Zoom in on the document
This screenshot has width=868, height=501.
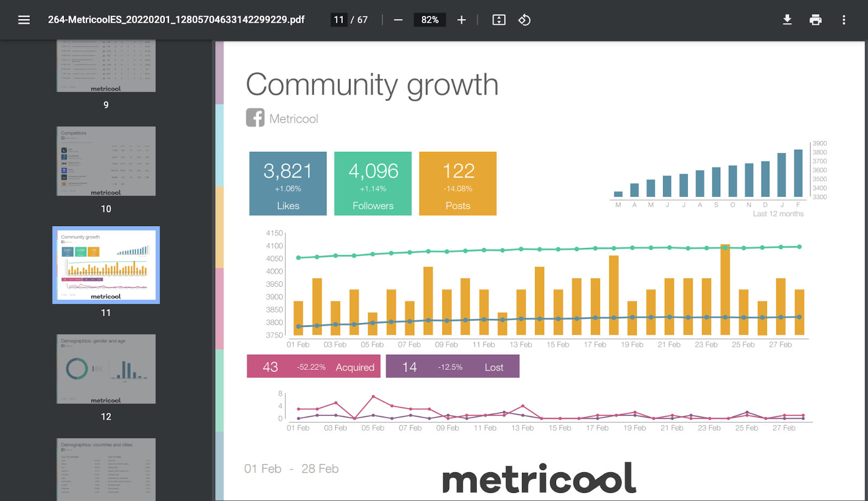tap(461, 20)
